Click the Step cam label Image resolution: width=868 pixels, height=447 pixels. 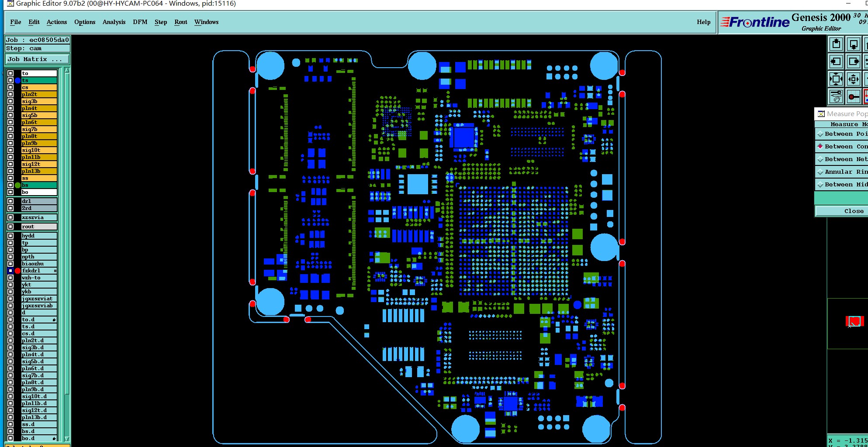point(37,48)
